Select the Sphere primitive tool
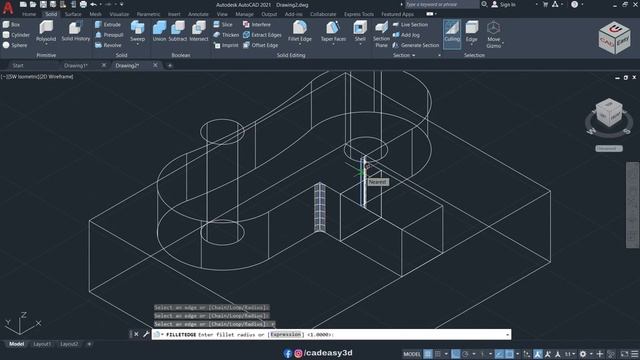Image resolution: width=640 pixels, height=360 pixels. point(15,45)
